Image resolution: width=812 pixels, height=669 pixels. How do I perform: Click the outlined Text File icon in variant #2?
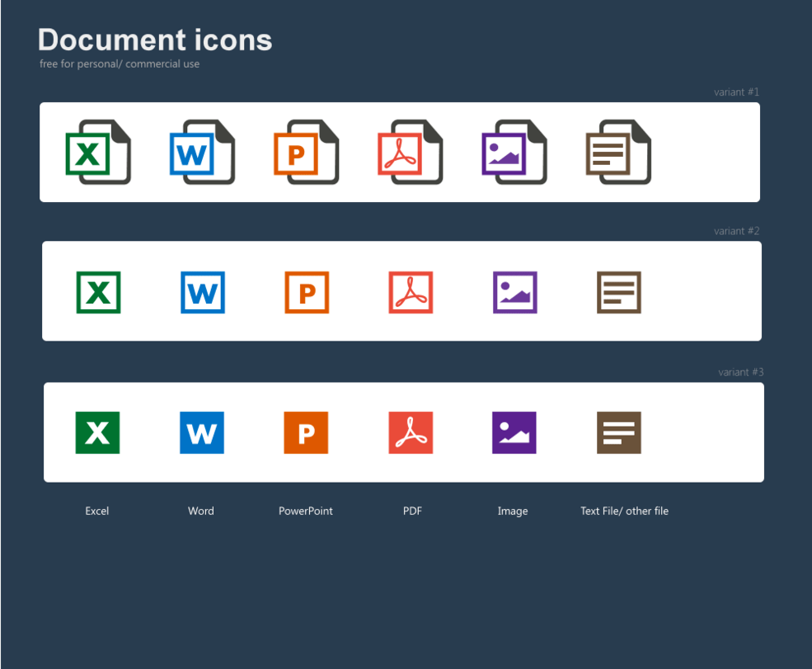pyautogui.click(x=618, y=292)
